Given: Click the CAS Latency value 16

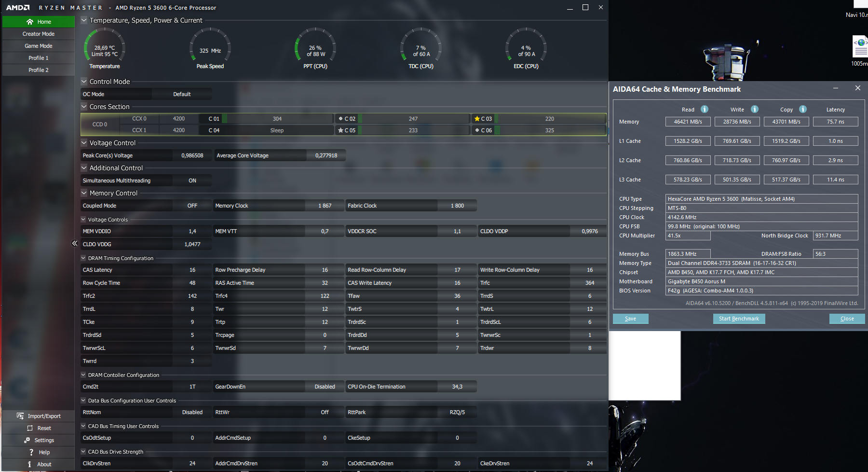Looking at the screenshot, I should tap(192, 270).
